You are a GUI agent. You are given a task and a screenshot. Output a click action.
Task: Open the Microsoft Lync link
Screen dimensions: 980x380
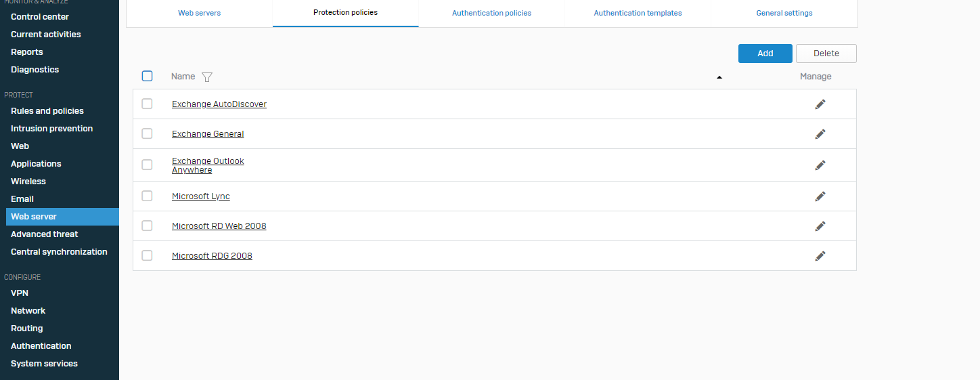201,196
